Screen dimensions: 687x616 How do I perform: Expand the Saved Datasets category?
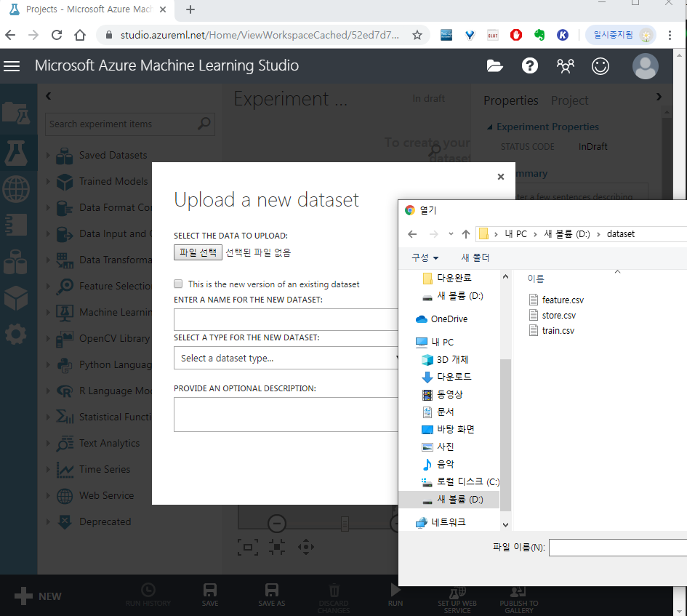click(x=48, y=155)
